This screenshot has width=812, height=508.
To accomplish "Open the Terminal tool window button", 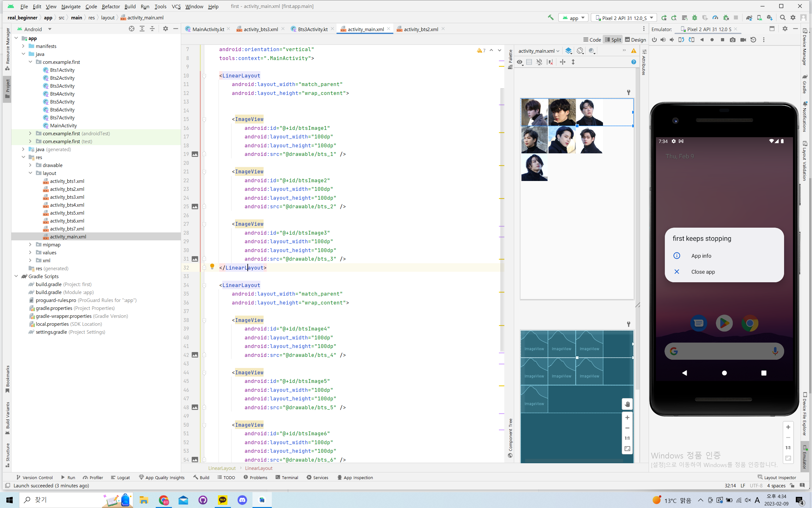I will coord(287,478).
